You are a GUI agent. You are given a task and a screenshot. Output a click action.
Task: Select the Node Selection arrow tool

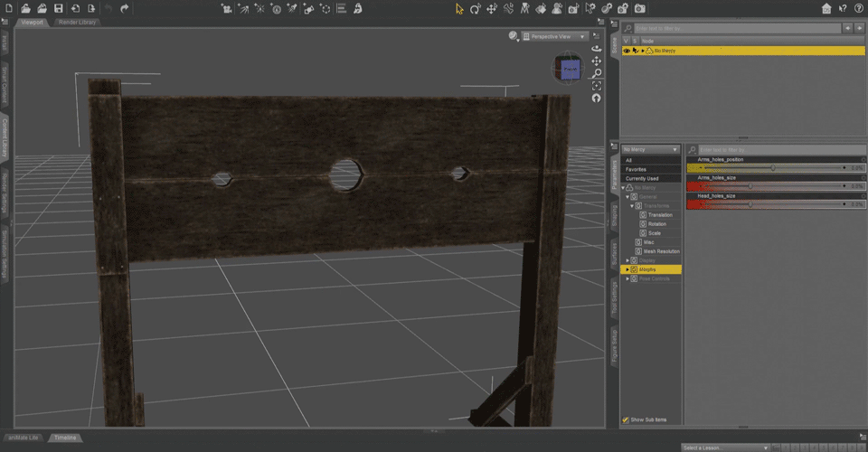[x=459, y=8]
